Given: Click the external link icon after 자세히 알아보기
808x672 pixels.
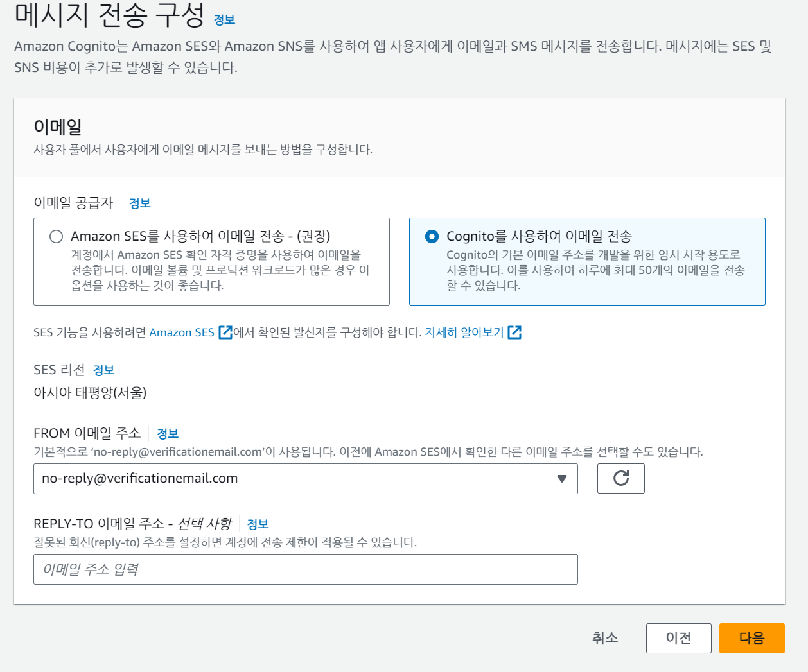Looking at the screenshot, I should [514, 332].
